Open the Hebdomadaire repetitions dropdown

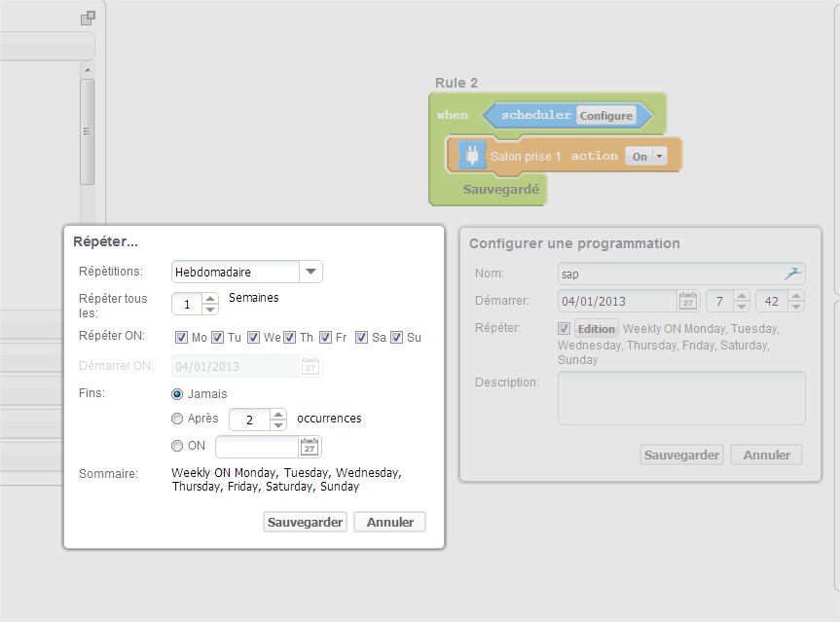tap(310, 273)
